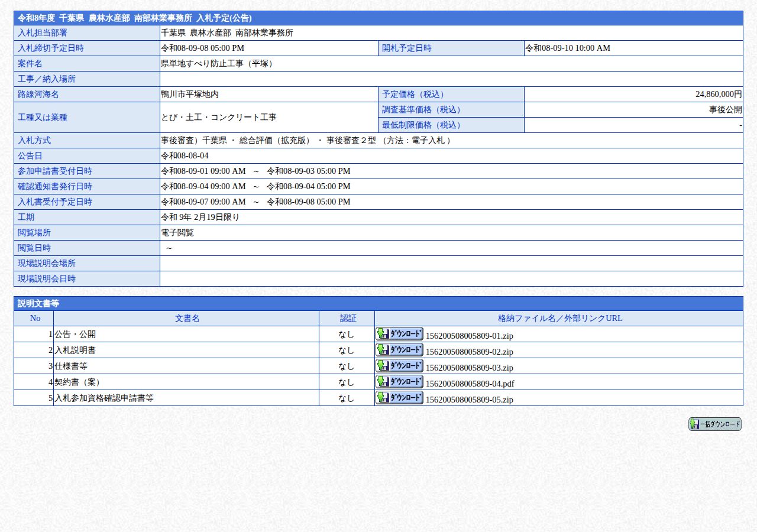Select filename 156200508005809-01.zip
The height and width of the screenshot is (532, 757).
(469, 336)
